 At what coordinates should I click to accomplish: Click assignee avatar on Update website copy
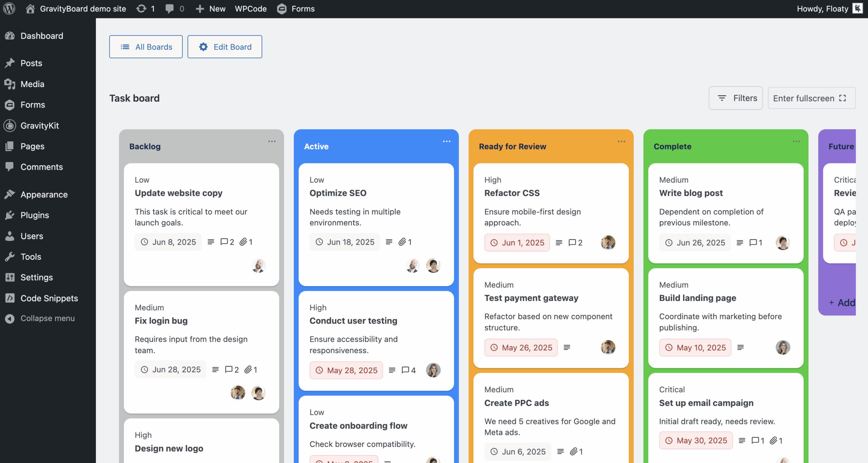[258, 265]
